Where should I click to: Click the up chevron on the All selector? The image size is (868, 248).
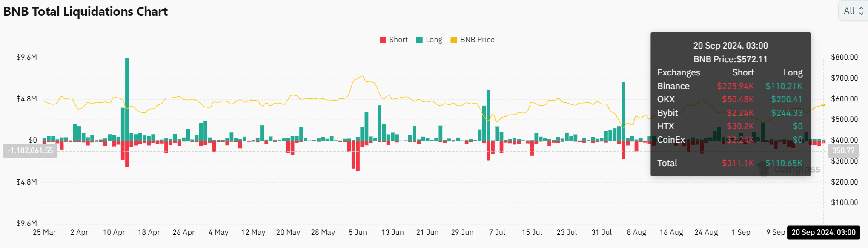[861, 8]
